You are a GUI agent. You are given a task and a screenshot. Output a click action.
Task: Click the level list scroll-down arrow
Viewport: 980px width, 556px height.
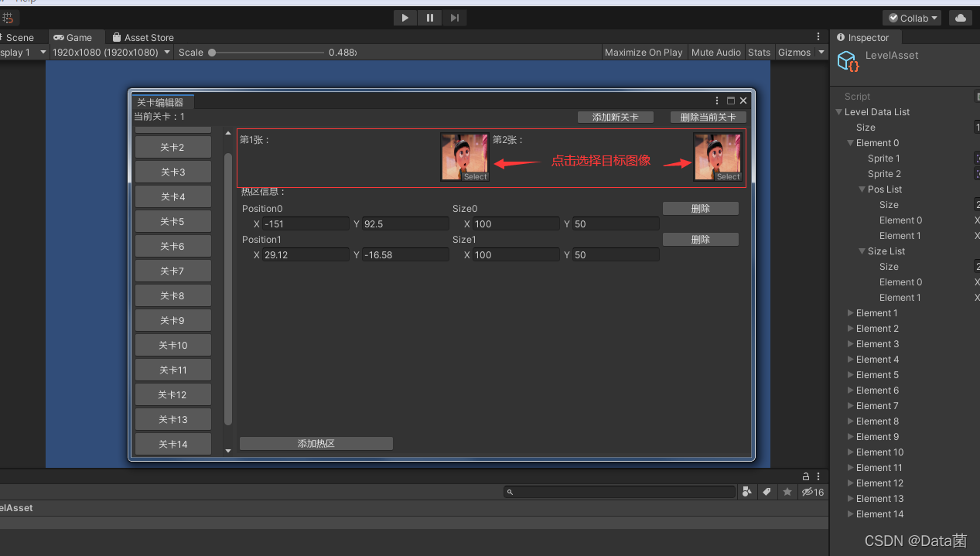click(227, 450)
